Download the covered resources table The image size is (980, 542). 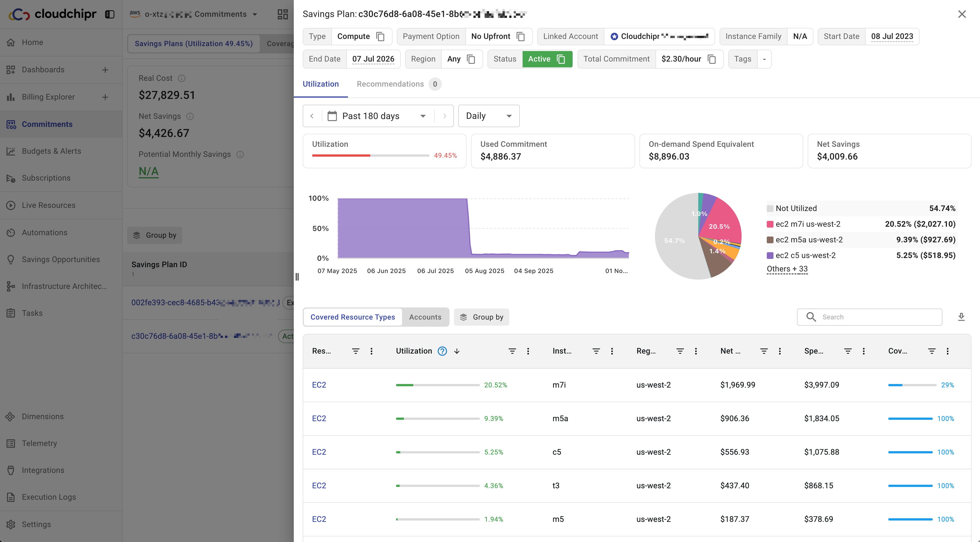point(961,317)
